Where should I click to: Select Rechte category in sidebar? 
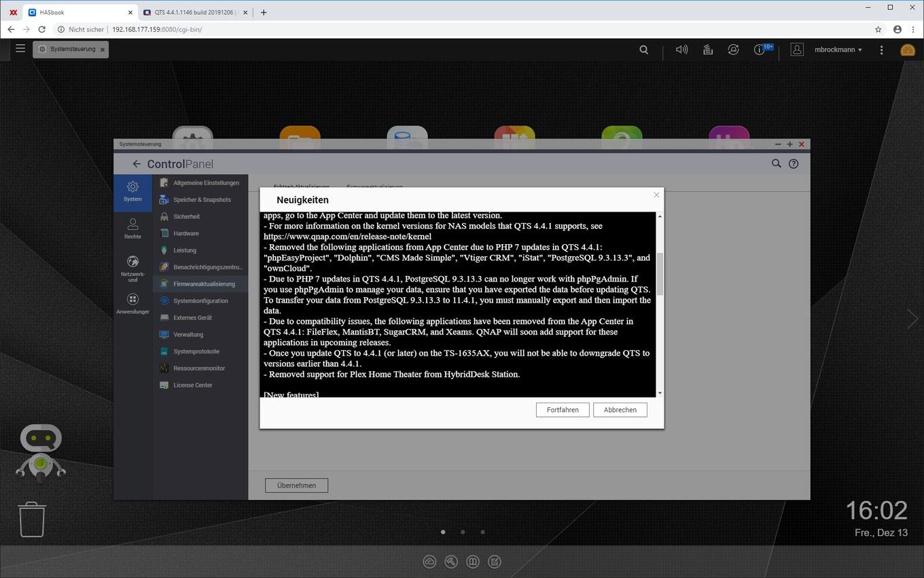[x=132, y=228]
